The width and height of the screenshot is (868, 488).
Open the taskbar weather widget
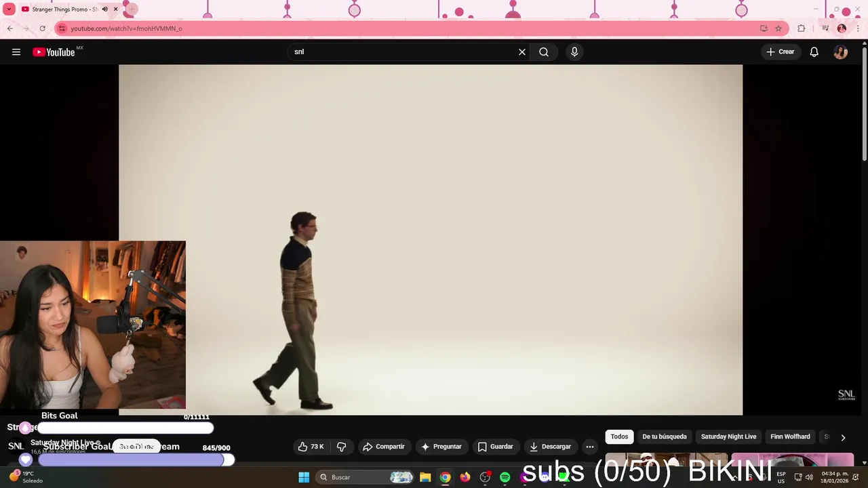click(26, 477)
